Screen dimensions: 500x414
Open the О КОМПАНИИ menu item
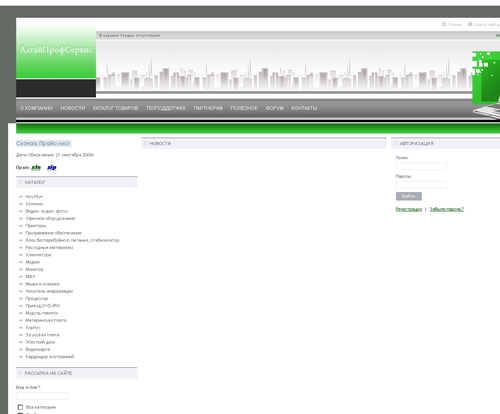click(x=36, y=108)
